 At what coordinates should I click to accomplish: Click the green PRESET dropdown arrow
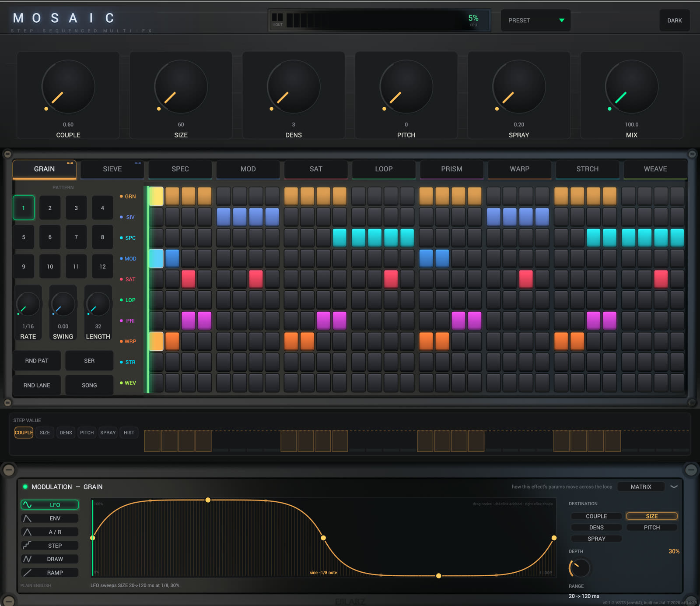tap(562, 21)
